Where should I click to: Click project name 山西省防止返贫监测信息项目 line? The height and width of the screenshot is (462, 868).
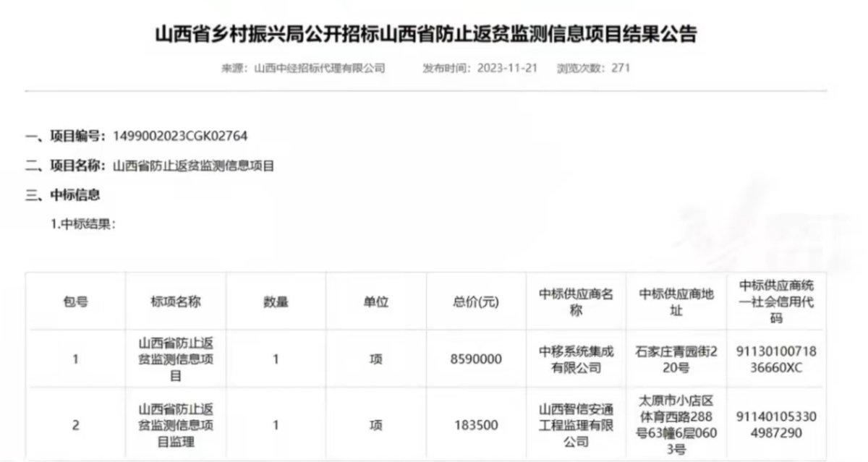point(194,166)
